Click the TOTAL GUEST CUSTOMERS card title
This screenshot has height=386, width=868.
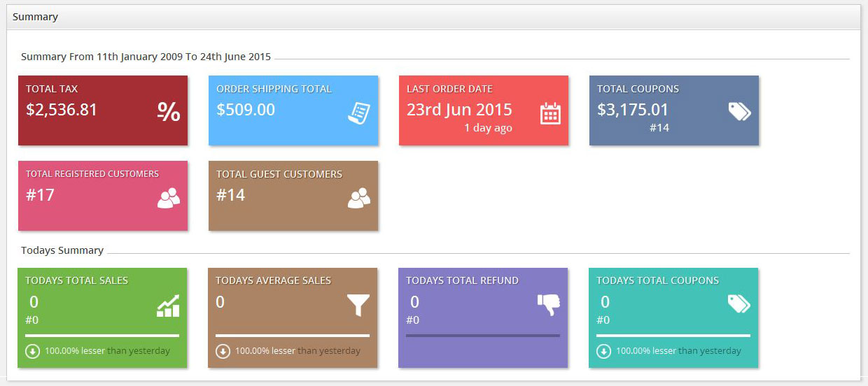[x=279, y=174]
